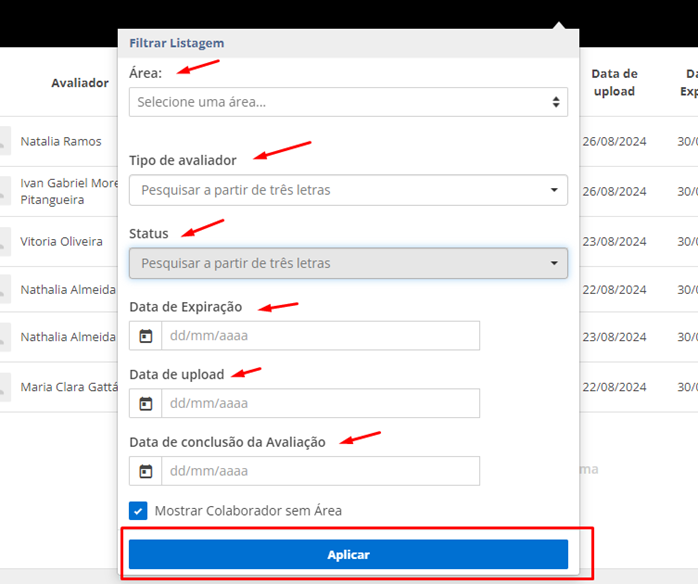This screenshot has height=584, width=698.
Task: Click avatar icon beside Natalia Ramos
Action: click(x=4, y=142)
